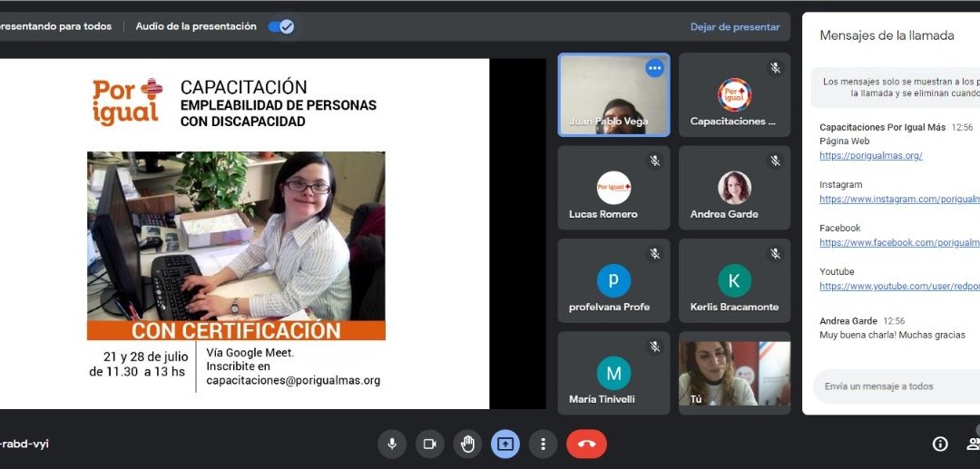Open options on Juan Pablo Vega tile

[654, 68]
